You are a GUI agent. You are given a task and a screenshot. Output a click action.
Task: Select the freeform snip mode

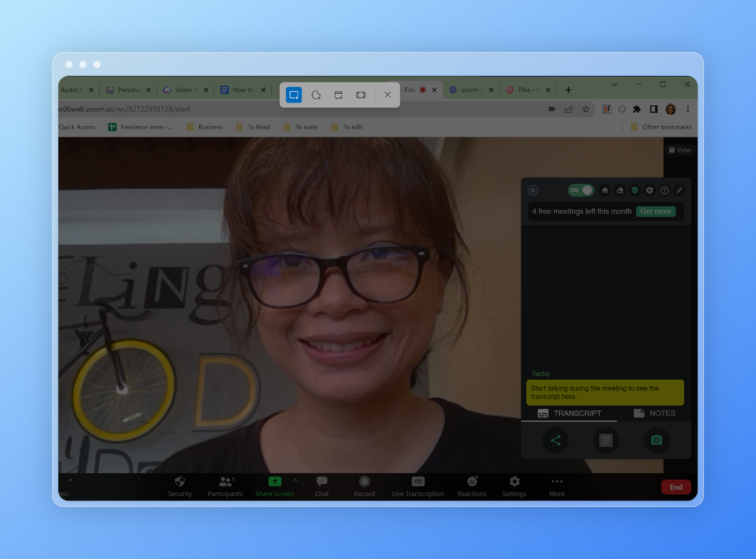[x=316, y=94]
